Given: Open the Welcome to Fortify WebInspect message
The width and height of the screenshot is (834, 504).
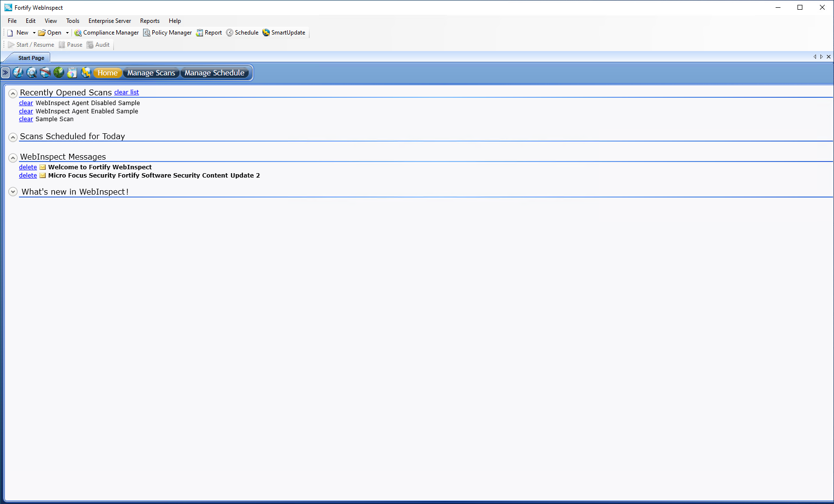Looking at the screenshot, I should coord(100,167).
